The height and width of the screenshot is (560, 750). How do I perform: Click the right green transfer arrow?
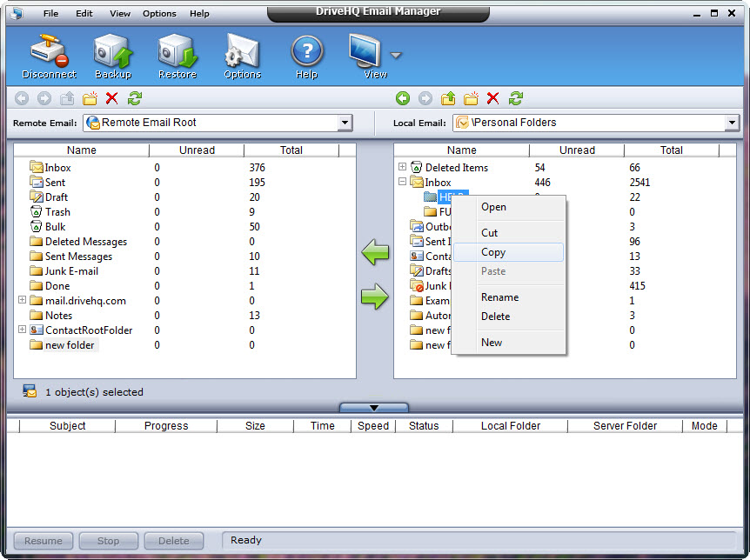click(x=375, y=297)
